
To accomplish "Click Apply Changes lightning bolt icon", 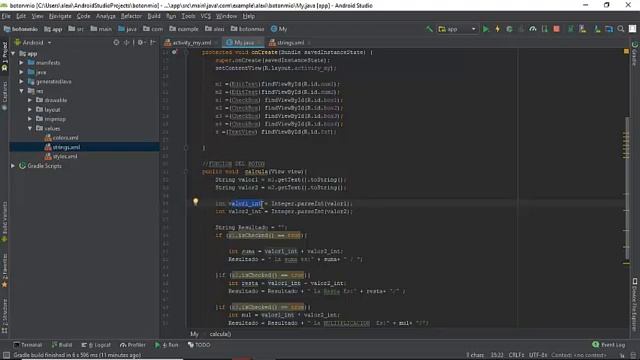I will point(498,29).
